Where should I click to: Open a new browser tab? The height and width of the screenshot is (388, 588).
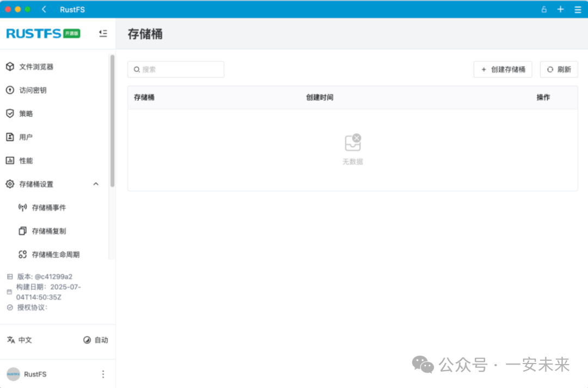[560, 9]
